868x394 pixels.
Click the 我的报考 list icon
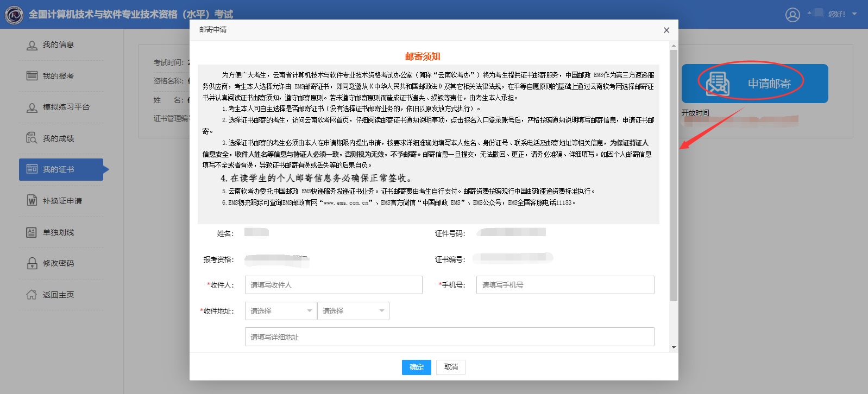click(32, 76)
